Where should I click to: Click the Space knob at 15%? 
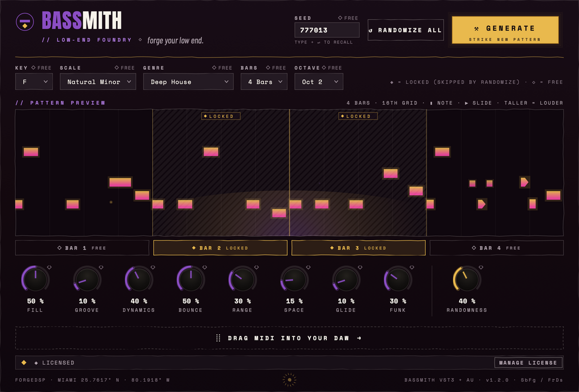point(294,279)
